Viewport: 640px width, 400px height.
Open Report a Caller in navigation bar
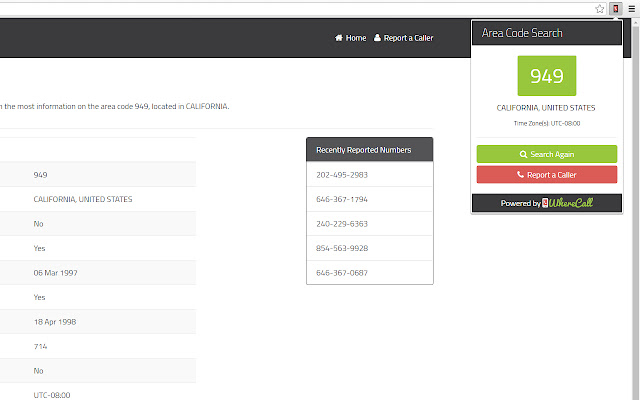[403, 38]
